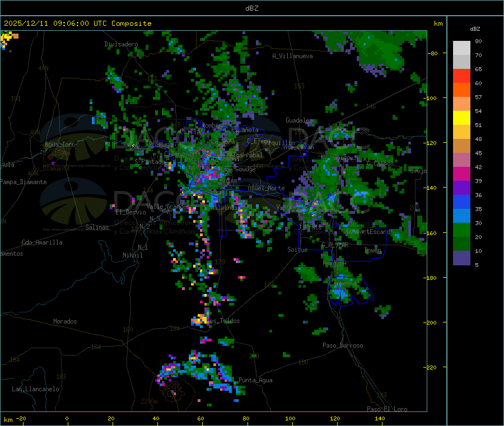The height and width of the screenshot is (426, 504).
Task: Click the 100 km tick on bottom axis
Action: (x=290, y=418)
